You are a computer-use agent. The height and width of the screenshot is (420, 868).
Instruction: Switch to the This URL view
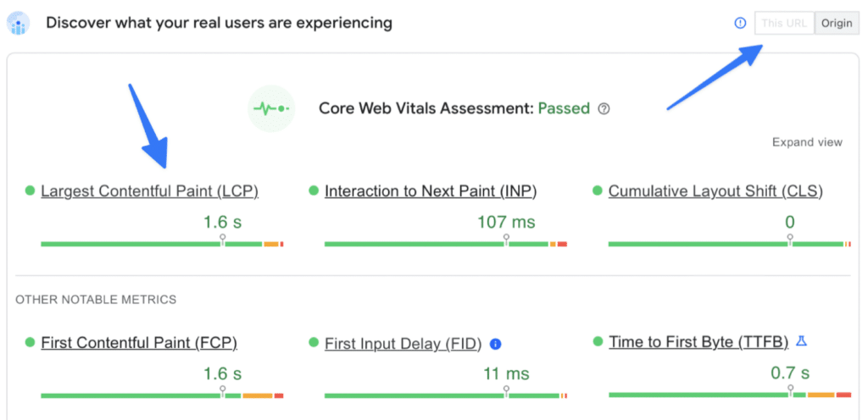click(784, 23)
